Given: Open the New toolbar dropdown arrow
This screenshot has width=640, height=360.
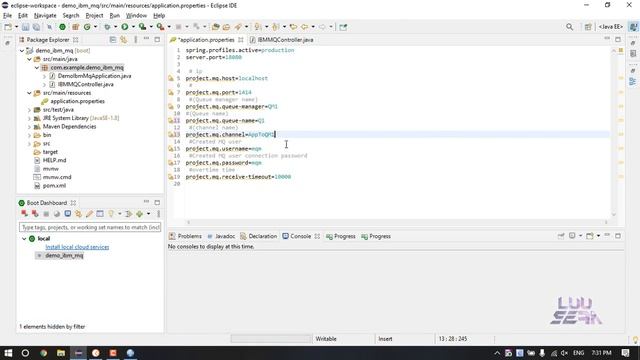Looking at the screenshot, I should (16, 27).
